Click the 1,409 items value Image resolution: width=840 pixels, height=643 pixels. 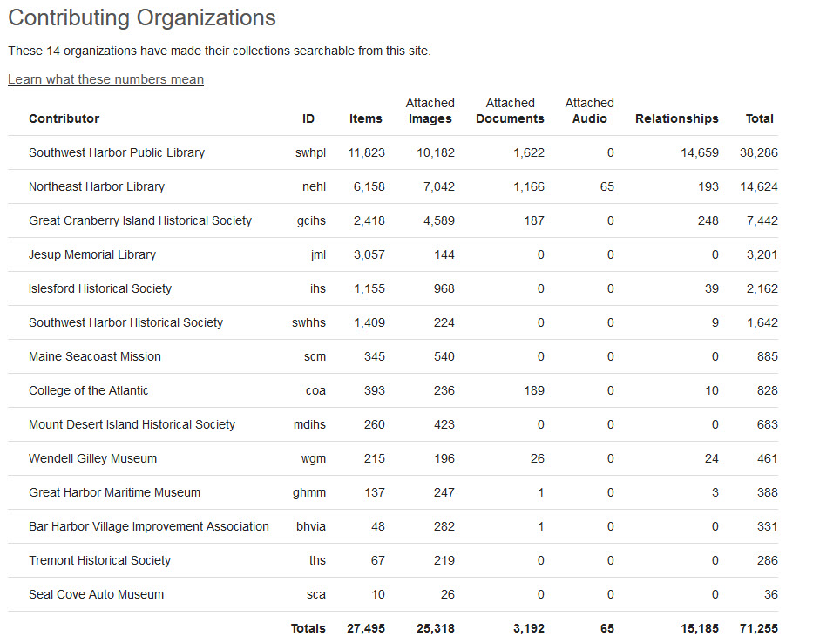[x=369, y=322]
